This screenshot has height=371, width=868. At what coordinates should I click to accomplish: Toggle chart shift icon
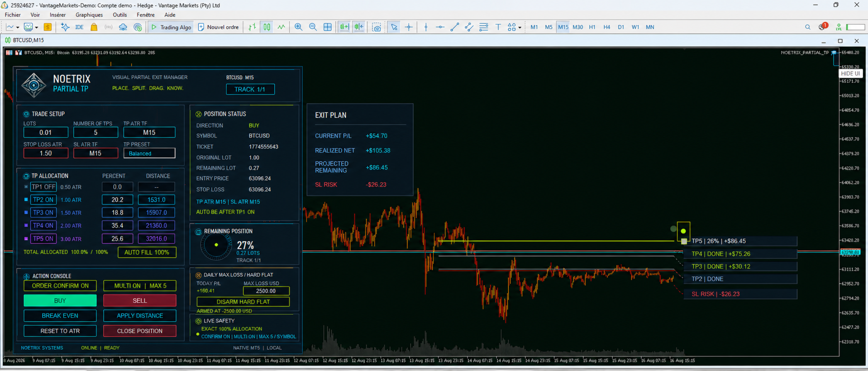359,27
